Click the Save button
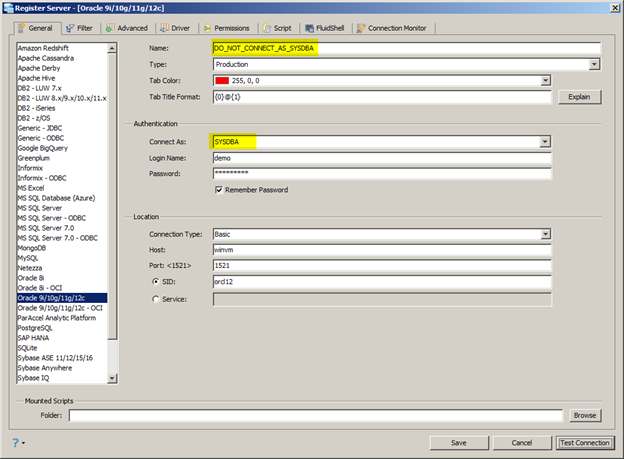This screenshot has width=624, height=459. coord(459,443)
